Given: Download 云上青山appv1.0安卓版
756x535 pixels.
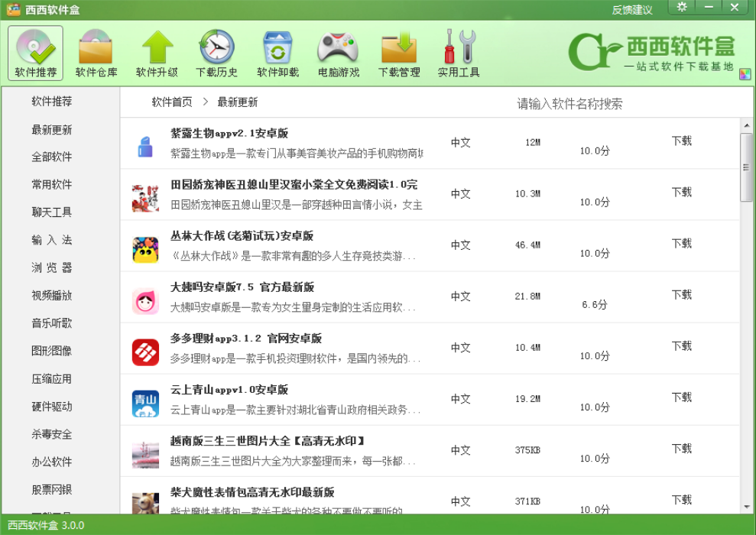Looking at the screenshot, I should [682, 397].
